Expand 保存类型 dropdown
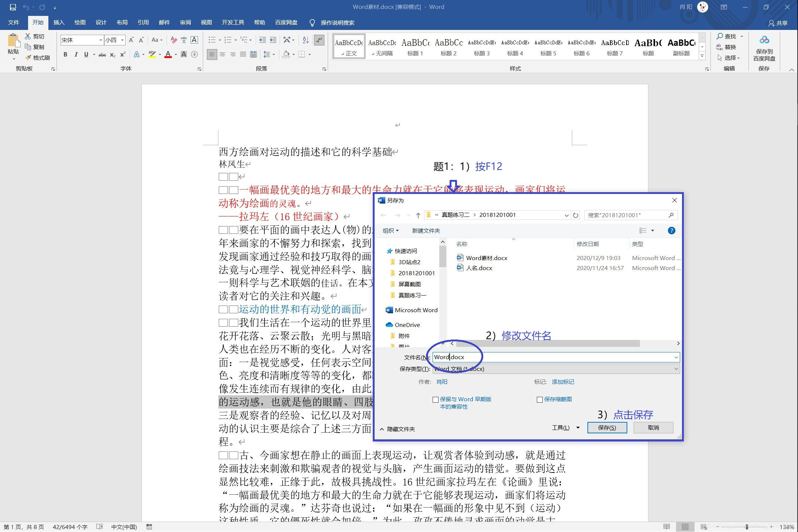This screenshot has height=532, width=798. pos(675,369)
